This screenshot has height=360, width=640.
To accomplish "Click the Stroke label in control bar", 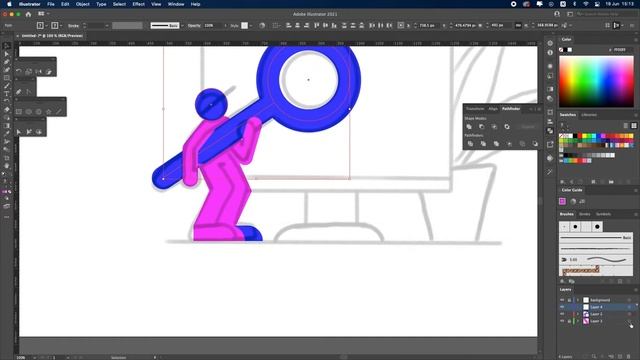I will (73, 26).
